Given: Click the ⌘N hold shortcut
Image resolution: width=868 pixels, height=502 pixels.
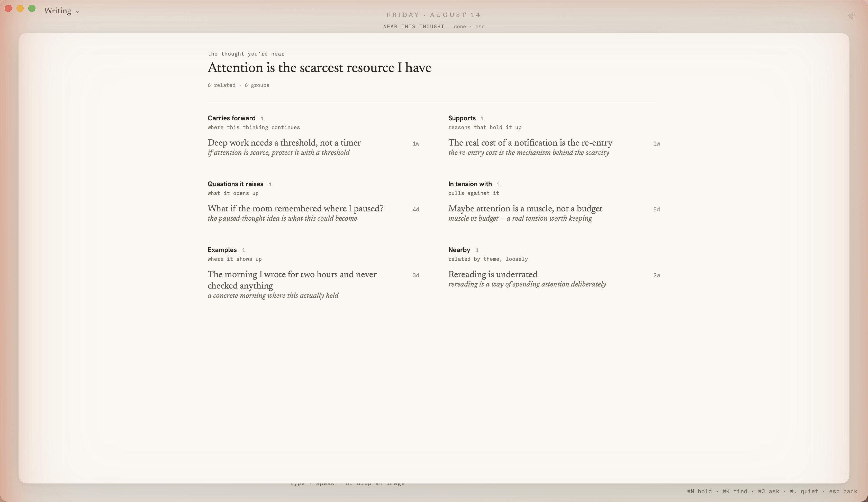Looking at the screenshot, I should [x=699, y=491].
